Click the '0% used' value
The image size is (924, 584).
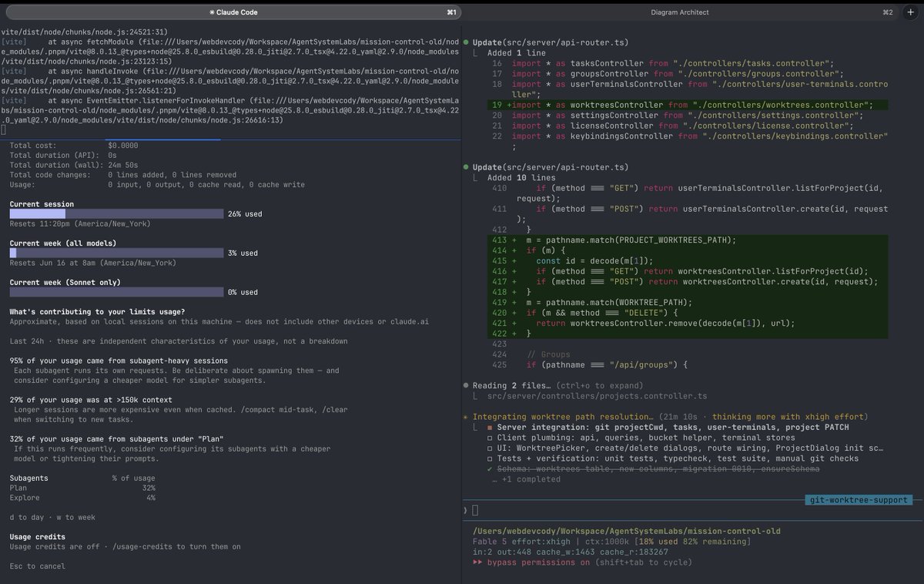243,292
